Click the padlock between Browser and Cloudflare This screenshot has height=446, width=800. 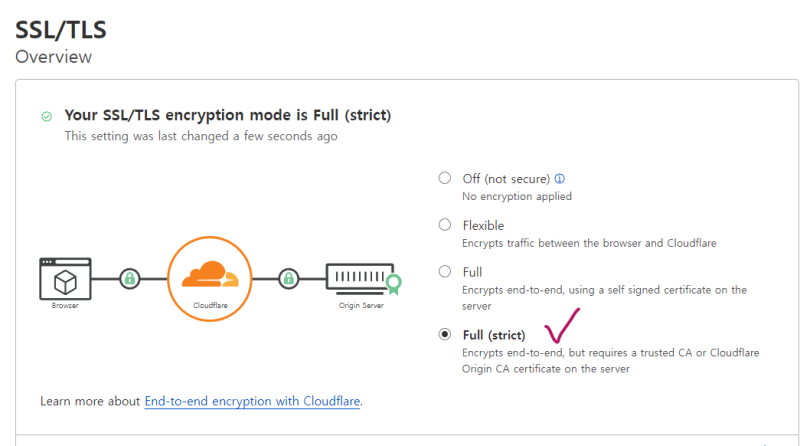point(129,278)
